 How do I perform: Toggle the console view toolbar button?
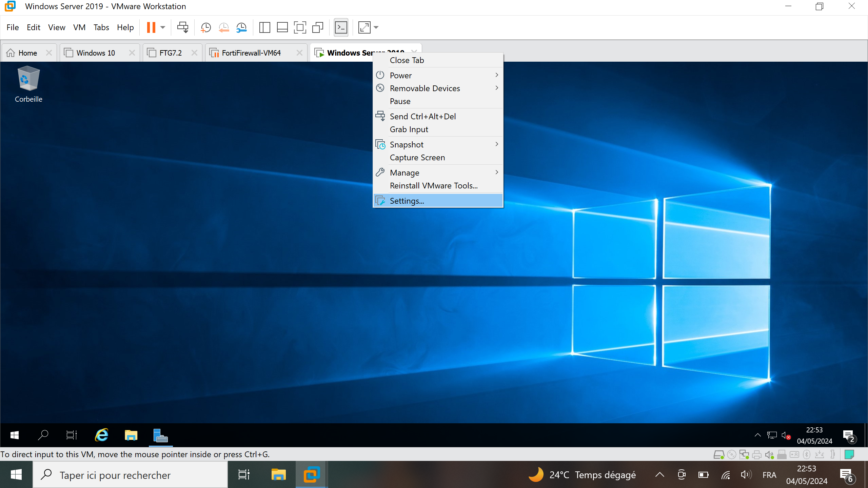coord(341,27)
